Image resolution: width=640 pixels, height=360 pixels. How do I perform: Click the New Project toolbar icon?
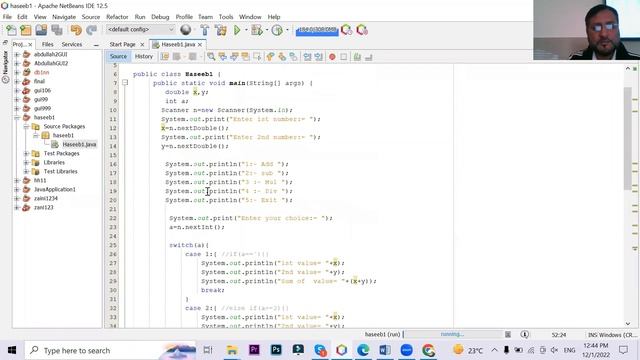pos(26,30)
